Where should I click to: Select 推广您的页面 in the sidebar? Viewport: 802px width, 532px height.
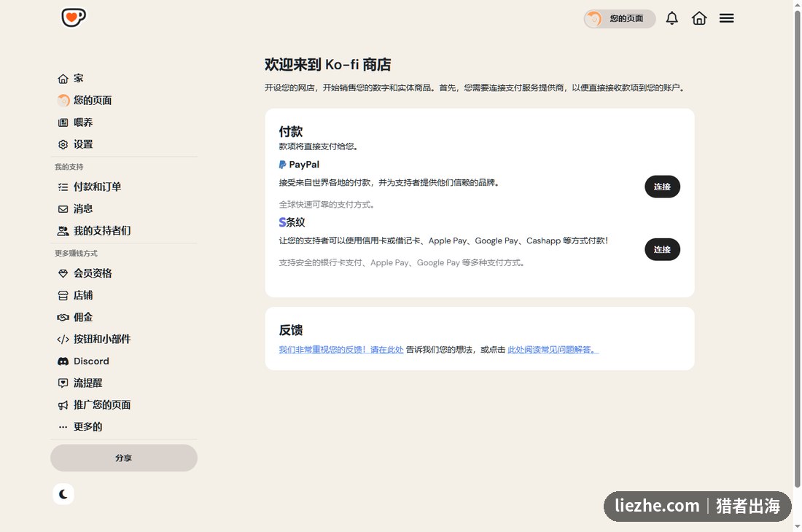[124, 405]
